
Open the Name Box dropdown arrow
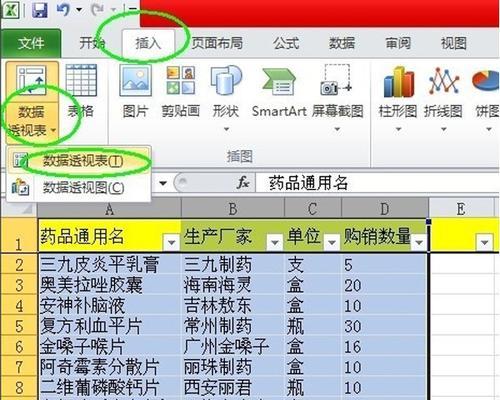[x=163, y=183]
